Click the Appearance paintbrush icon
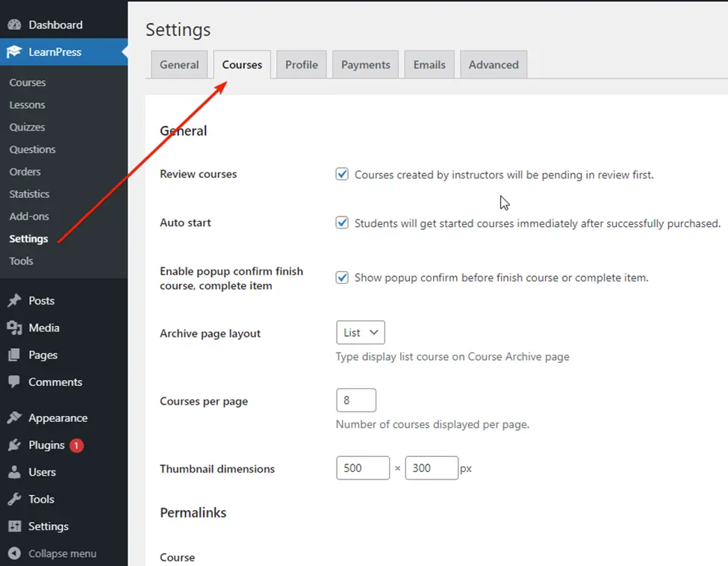Screen dimensions: 728x566 tap(14, 418)
